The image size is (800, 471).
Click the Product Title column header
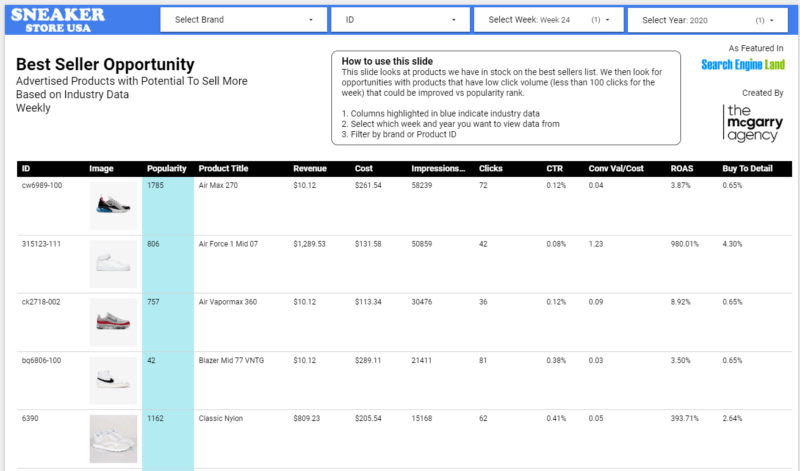(x=227, y=169)
